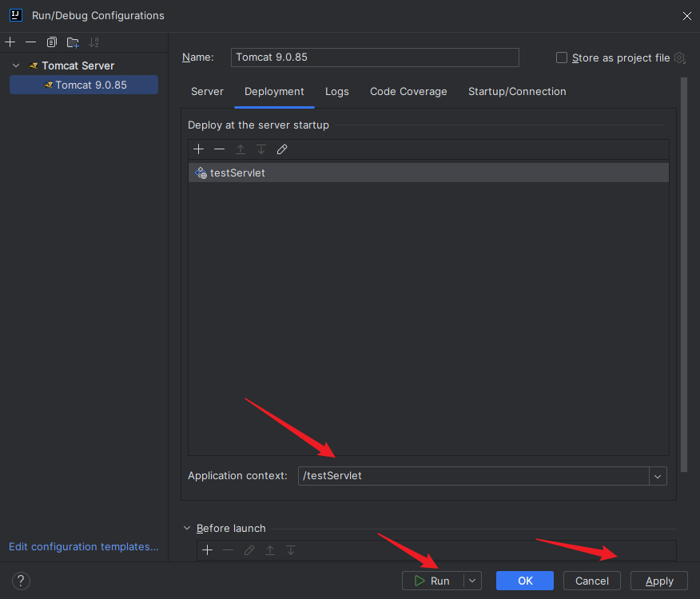Viewport: 700px width, 599px height.
Task: Select the Deployment tab
Action: point(274,92)
